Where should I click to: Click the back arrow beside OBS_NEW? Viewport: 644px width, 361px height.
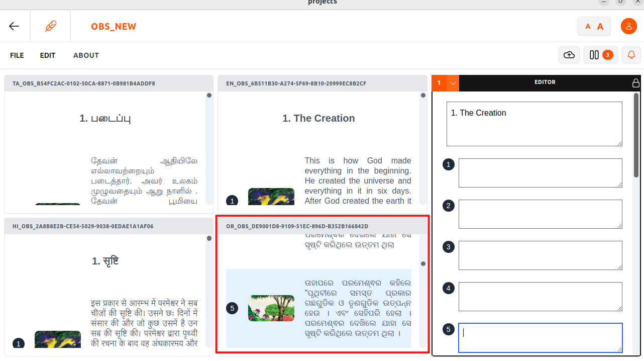point(14,26)
